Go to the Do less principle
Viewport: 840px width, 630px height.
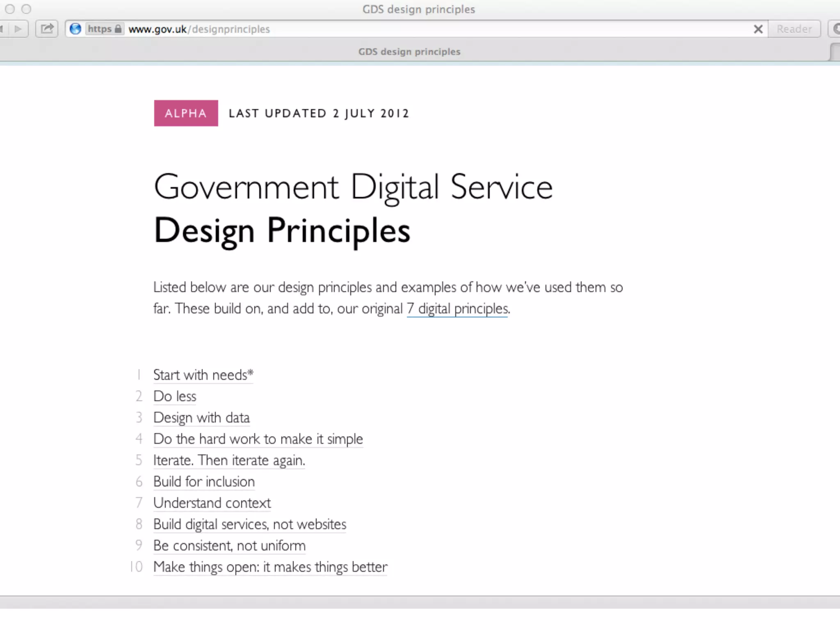tap(175, 396)
